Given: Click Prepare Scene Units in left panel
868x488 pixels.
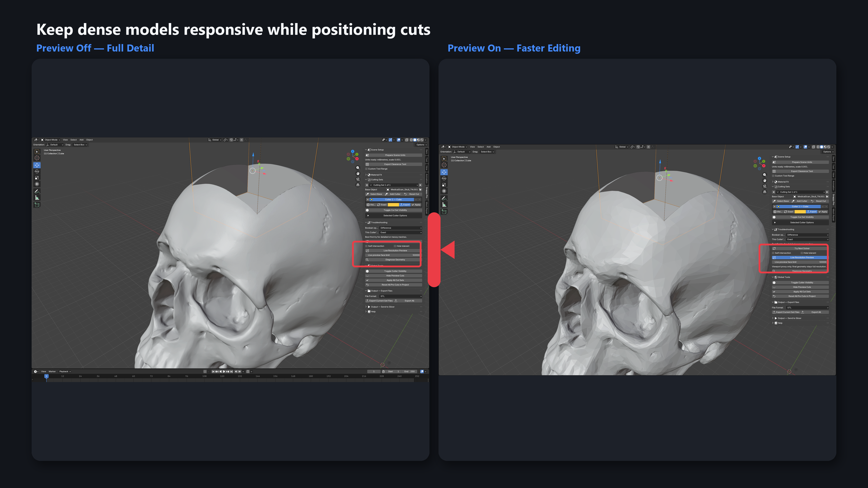Looking at the screenshot, I should 394,155.
